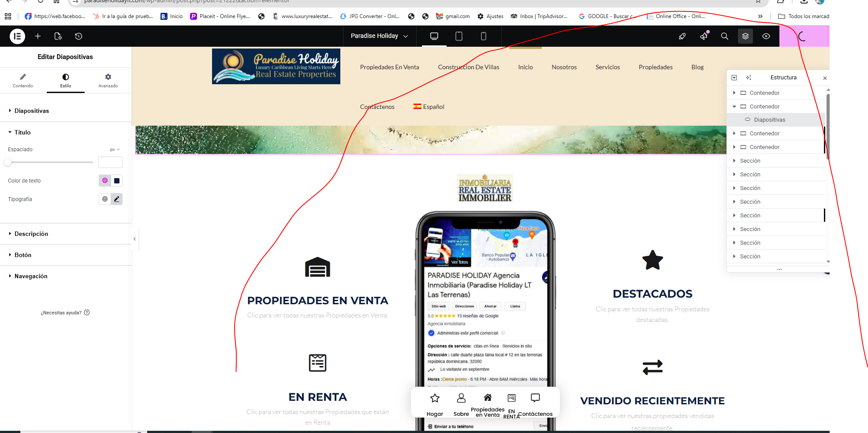Screen dimensions: 868x433
Task: Switch to tablet responsive view
Action: click(x=459, y=36)
